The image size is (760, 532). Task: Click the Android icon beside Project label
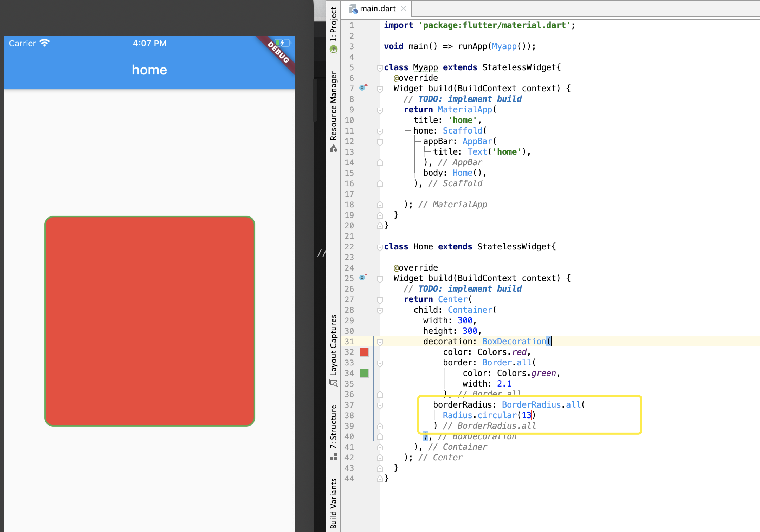(334, 50)
